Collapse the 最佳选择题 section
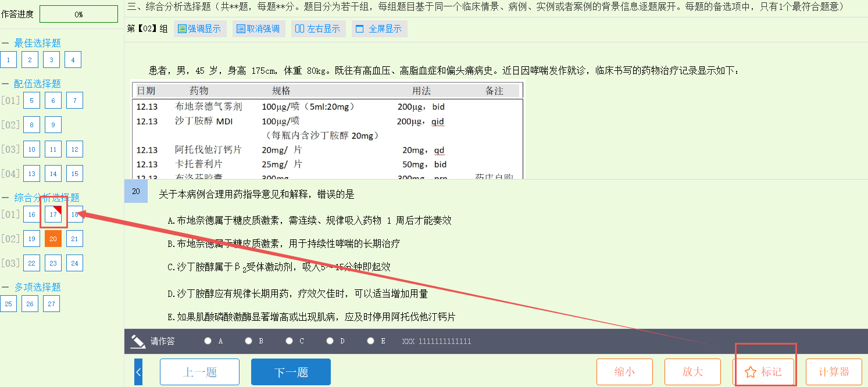The height and width of the screenshot is (387, 868). pyautogui.click(x=5, y=43)
